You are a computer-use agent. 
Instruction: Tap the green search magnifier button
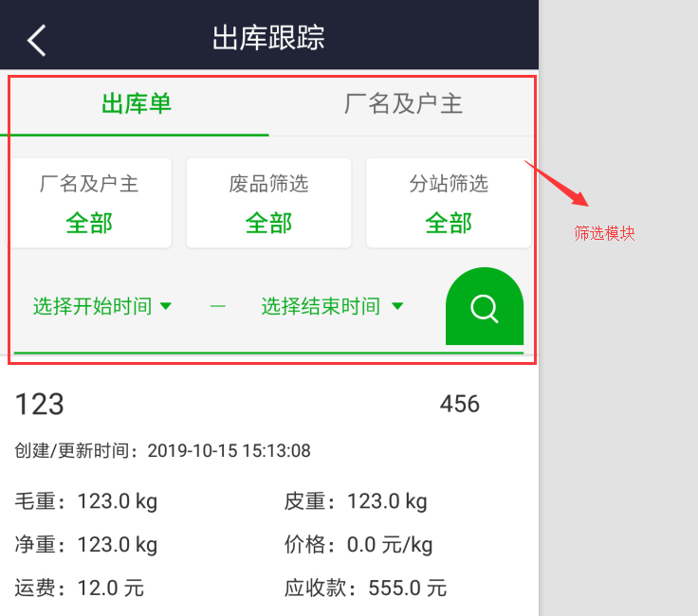point(485,306)
